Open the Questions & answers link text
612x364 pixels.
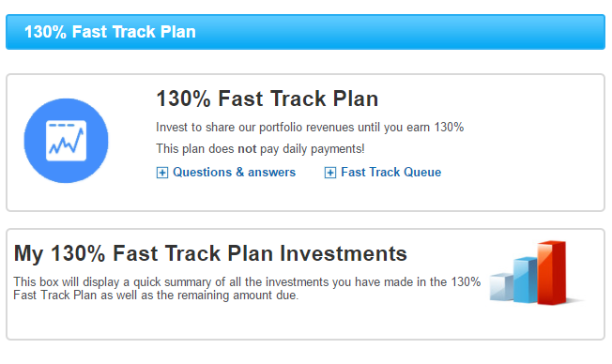point(234,172)
